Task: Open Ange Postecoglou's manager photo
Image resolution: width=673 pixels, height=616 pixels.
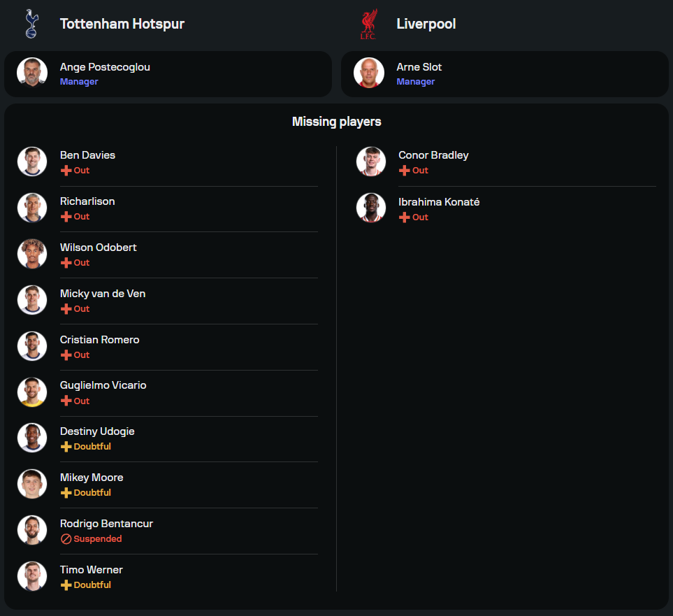Action: pyautogui.click(x=32, y=73)
